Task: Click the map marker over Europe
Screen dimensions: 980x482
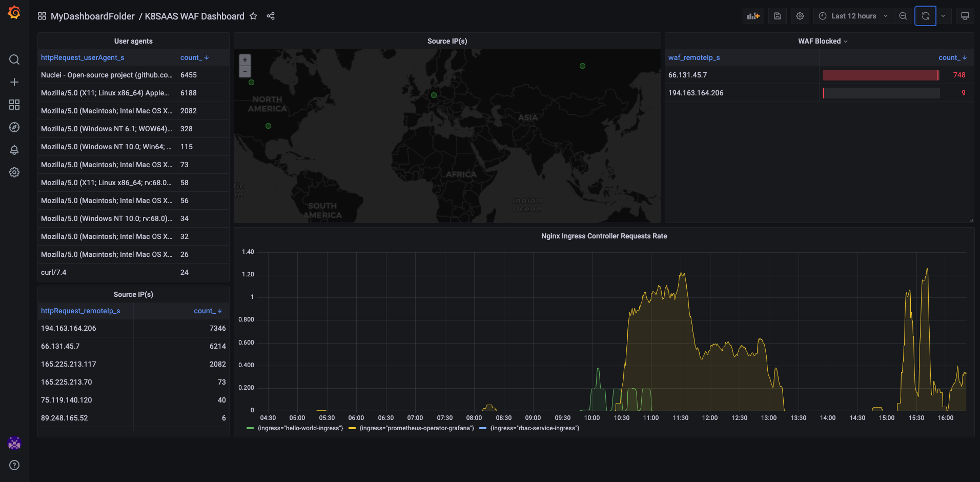Action: pos(434,95)
